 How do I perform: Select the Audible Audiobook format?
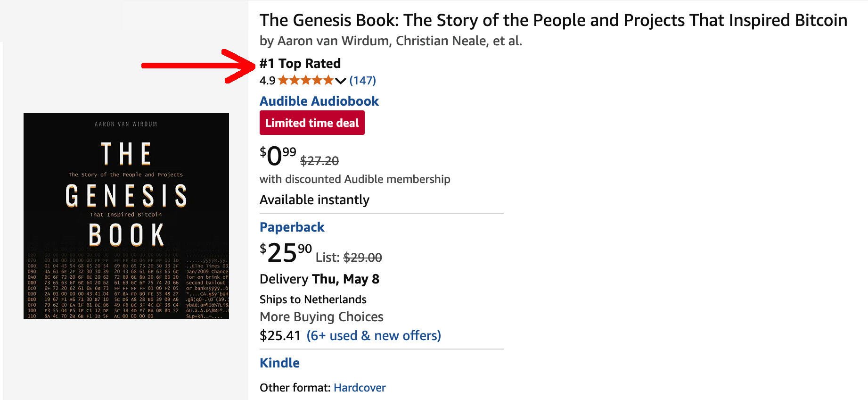(x=319, y=101)
